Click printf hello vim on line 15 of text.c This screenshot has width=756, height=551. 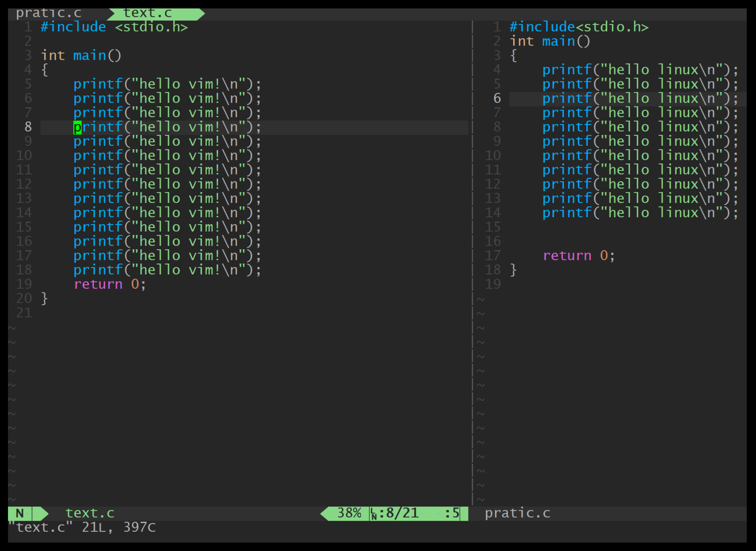coord(167,227)
